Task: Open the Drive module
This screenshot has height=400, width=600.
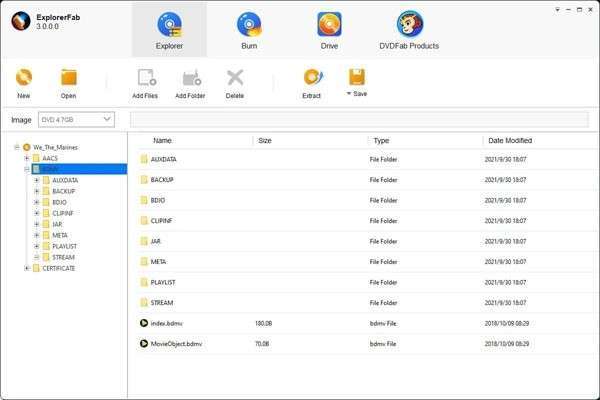Action: pyautogui.click(x=329, y=30)
